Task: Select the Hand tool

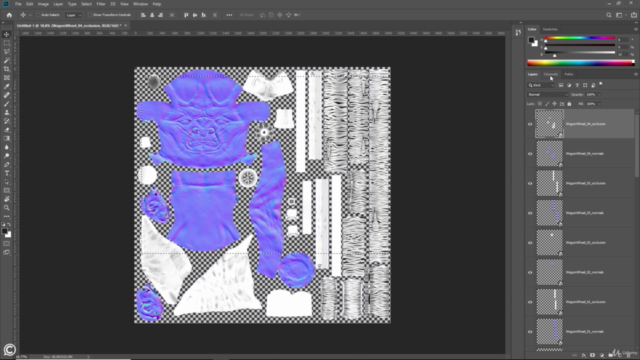Action: pos(7,199)
